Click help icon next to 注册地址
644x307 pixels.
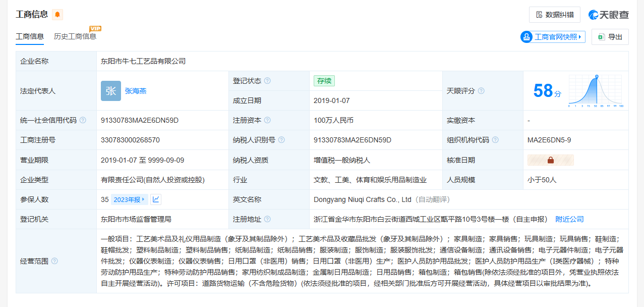(x=267, y=219)
